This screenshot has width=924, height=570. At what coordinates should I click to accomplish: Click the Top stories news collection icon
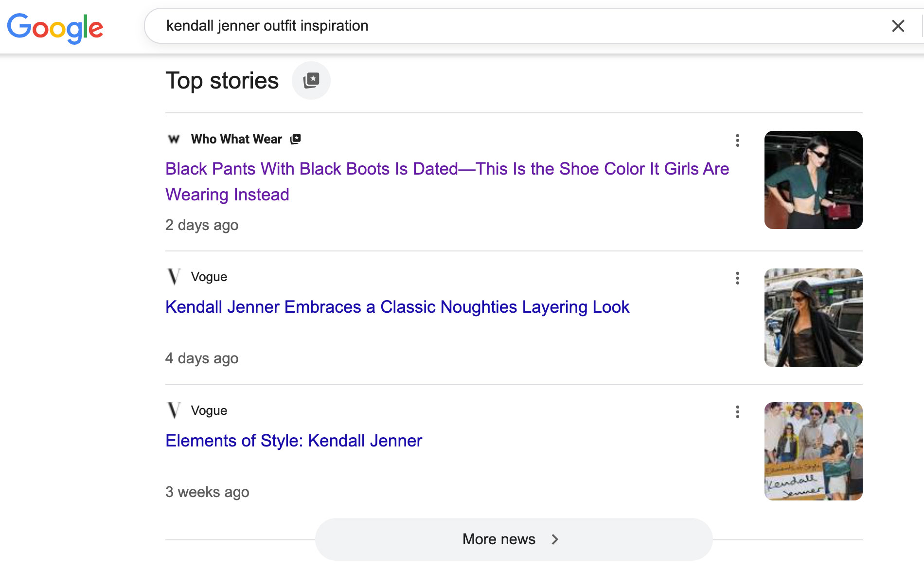[311, 80]
